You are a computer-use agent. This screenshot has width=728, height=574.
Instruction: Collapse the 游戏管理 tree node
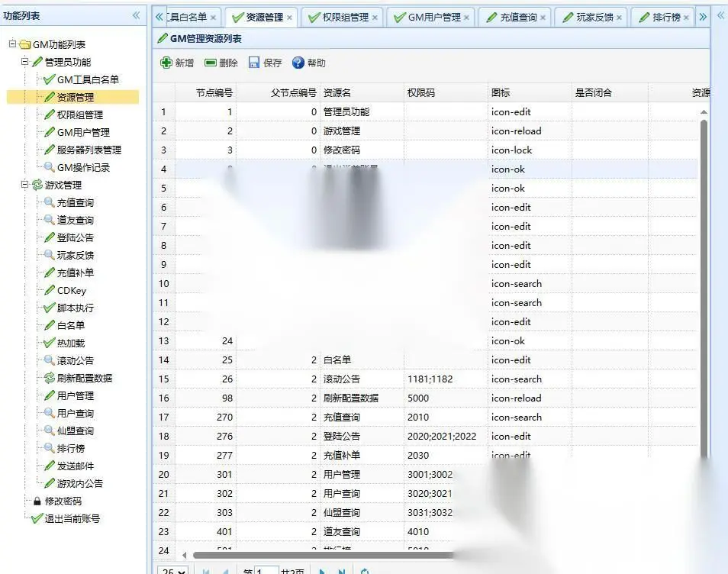click(24, 185)
